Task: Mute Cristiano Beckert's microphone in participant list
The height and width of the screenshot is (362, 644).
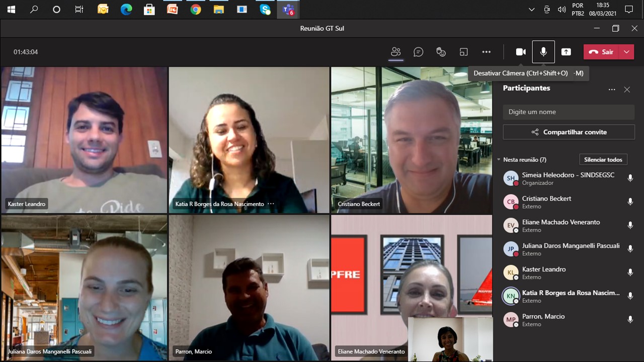Action: 630,202
